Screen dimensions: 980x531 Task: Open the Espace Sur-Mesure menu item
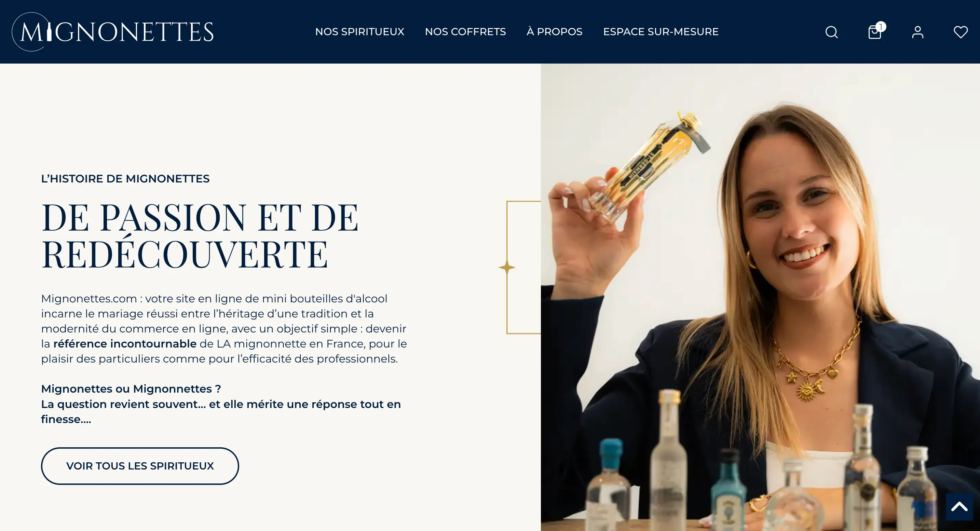(661, 31)
